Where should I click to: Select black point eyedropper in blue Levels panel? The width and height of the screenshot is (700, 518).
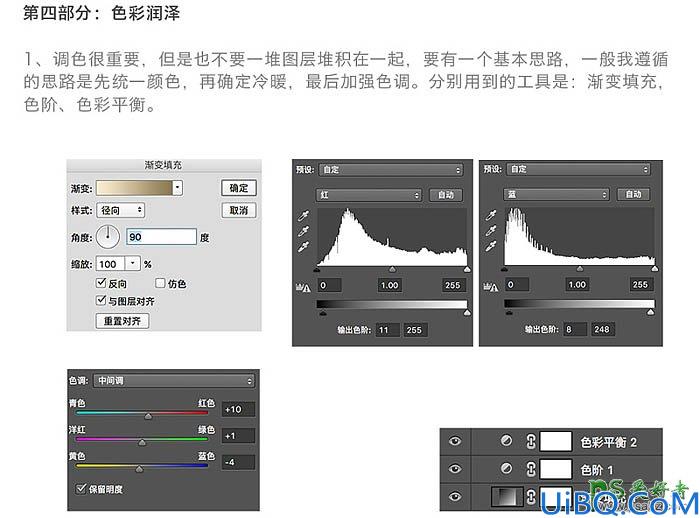491,216
